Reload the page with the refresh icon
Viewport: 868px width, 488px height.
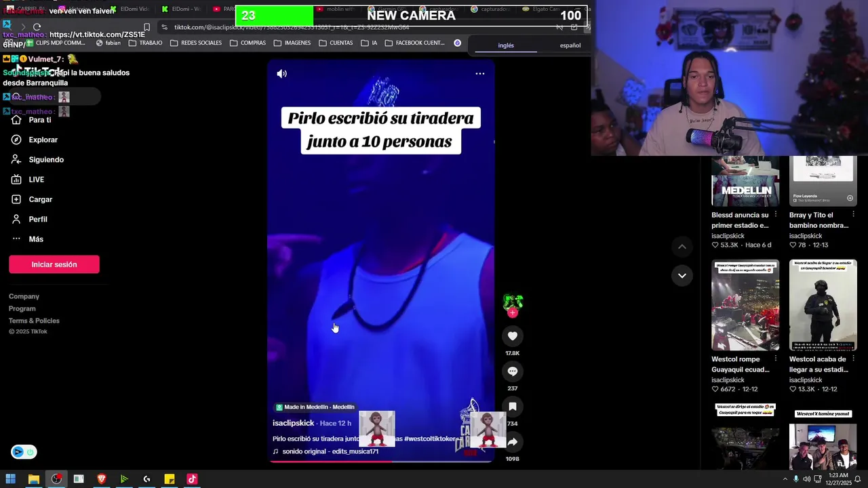(x=37, y=27)
